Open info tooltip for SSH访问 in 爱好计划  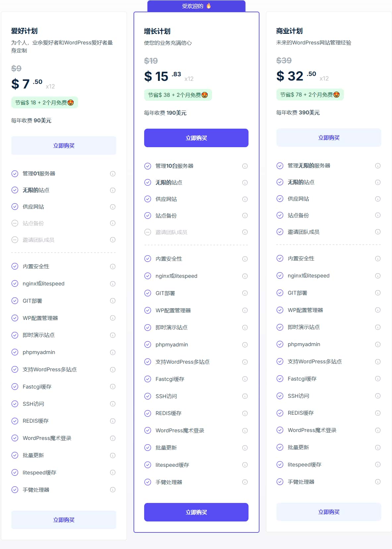point(113,404)
